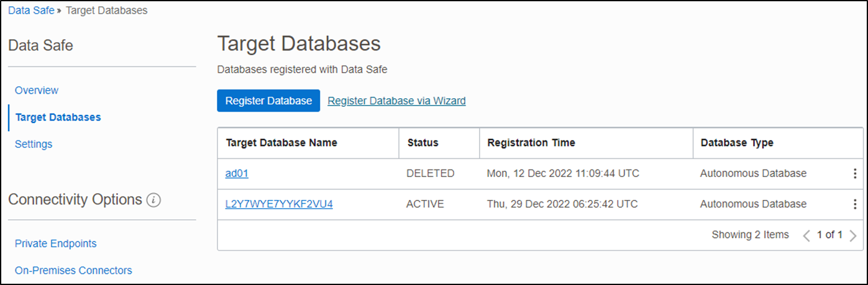Click the 1 of 1 page indicator
This screenshot has height=285, width=868.
coord(829,235)
